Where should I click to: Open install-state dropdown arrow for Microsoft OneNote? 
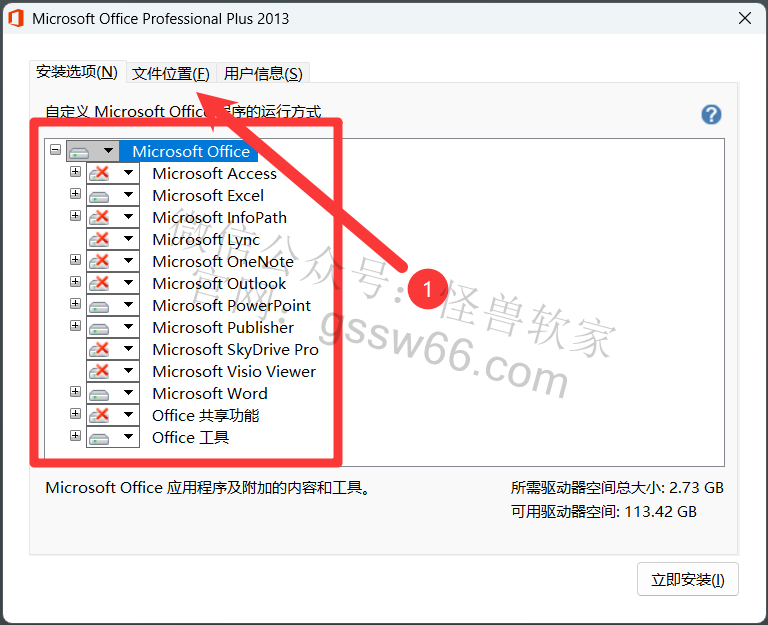128,261
